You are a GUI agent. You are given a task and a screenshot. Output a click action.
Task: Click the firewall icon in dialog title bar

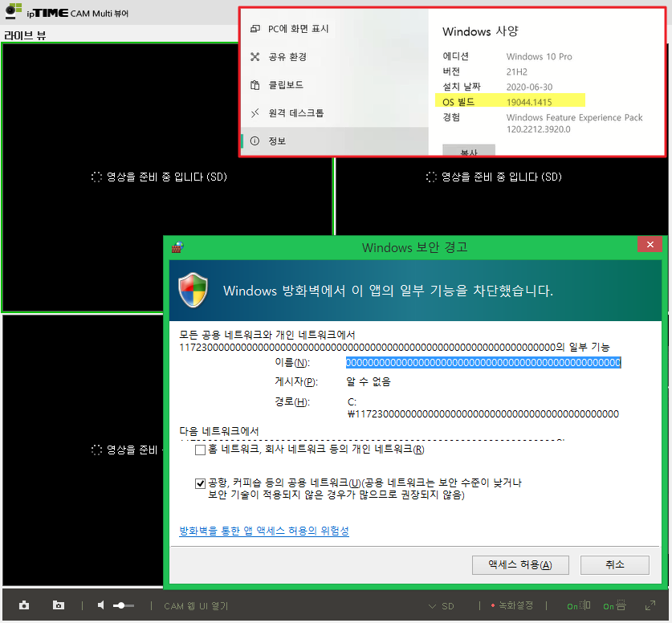tap(178, 247)
